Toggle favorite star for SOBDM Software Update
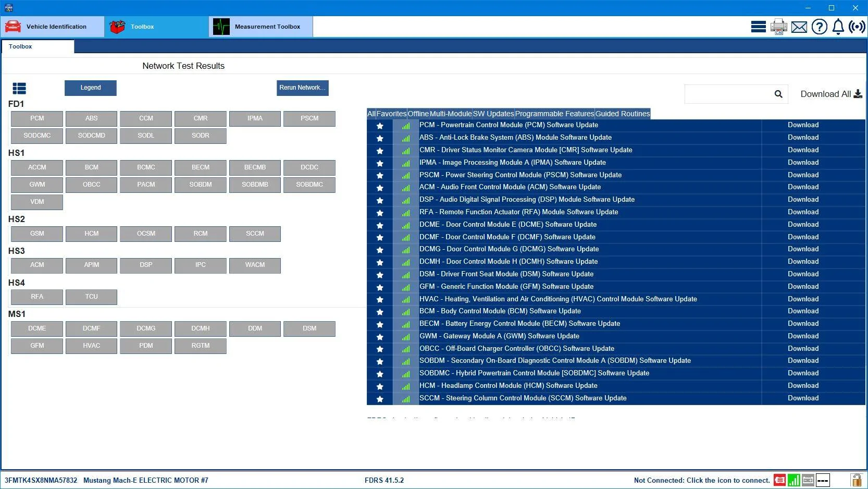 [x=380, y=361]
